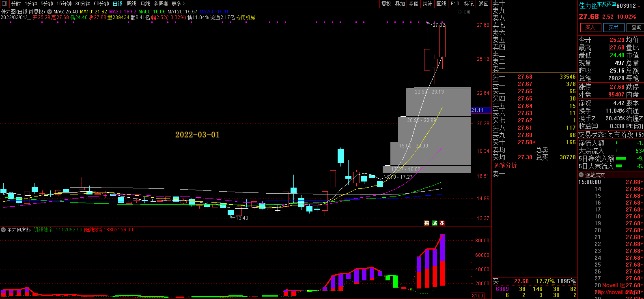644x299 pixels.
Task: Open the indicator dropdown next to 佳力图 title
Action: pos(50,12)
